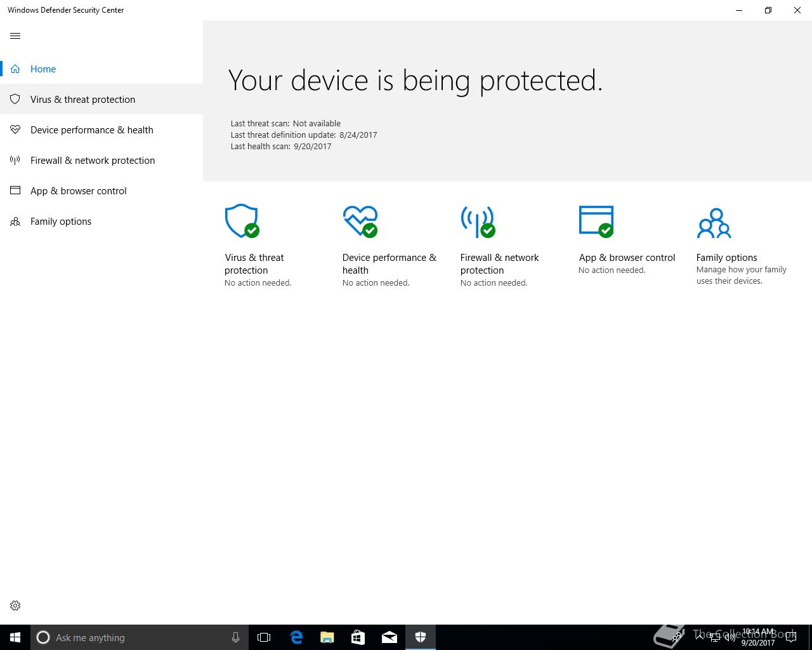Open the Windows Start menu
Image resolution: width=812 pixels, height=650 pixels.
[15, 637]
